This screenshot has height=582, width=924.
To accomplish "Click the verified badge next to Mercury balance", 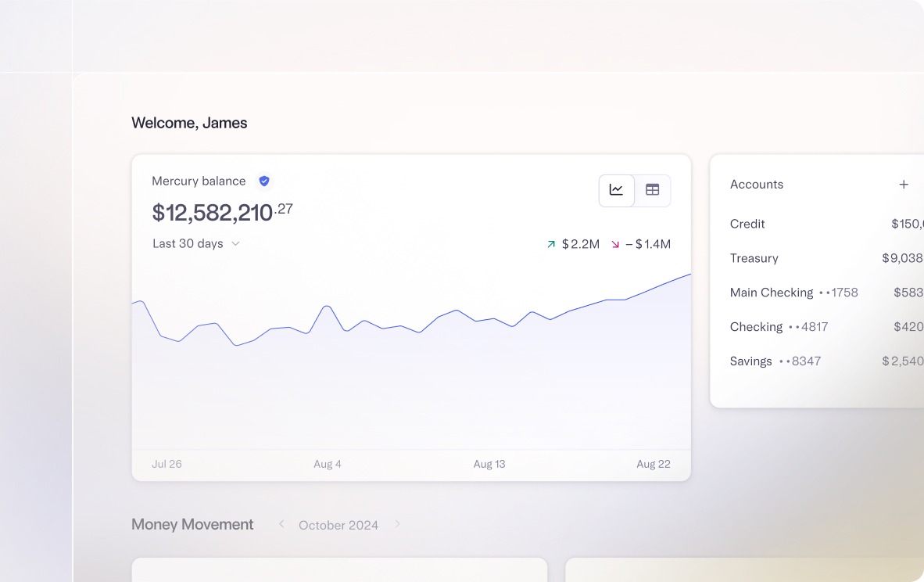I will 263,181.
